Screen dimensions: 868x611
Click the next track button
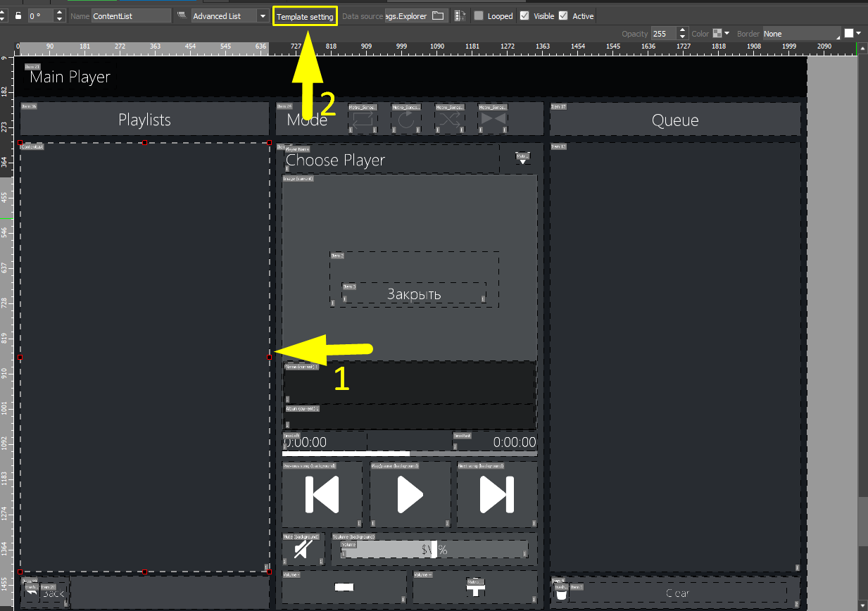pyautogui.click(x=497, y=494)
